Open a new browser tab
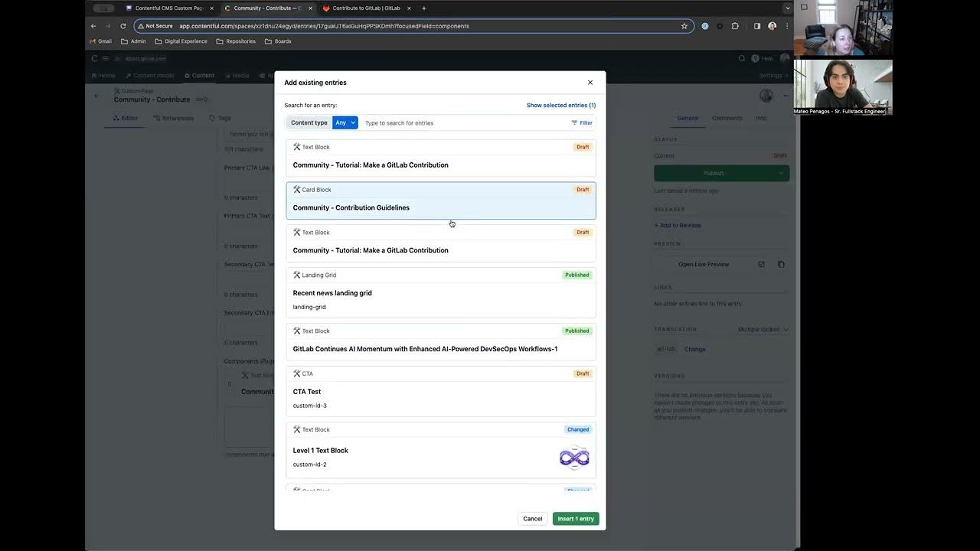The width and height of the screenshot is (980, 551). pyautogui.click(x=424, y=8)
